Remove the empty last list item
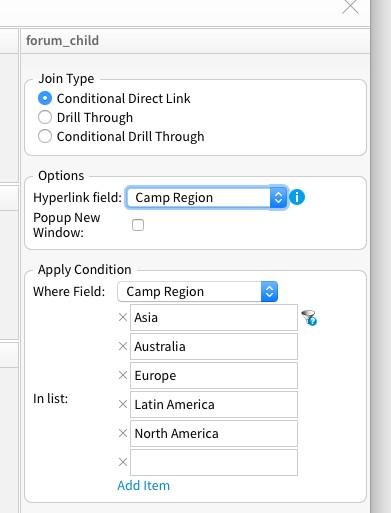 point(123,462)
